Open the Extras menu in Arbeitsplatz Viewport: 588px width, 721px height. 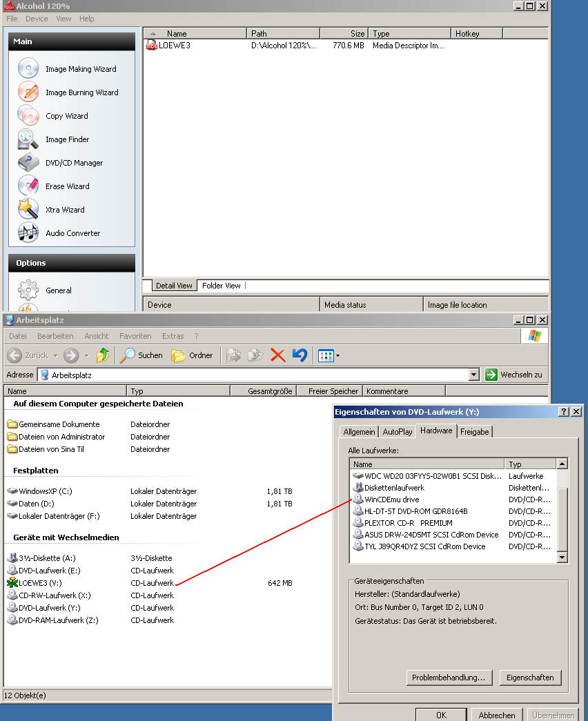173,336
